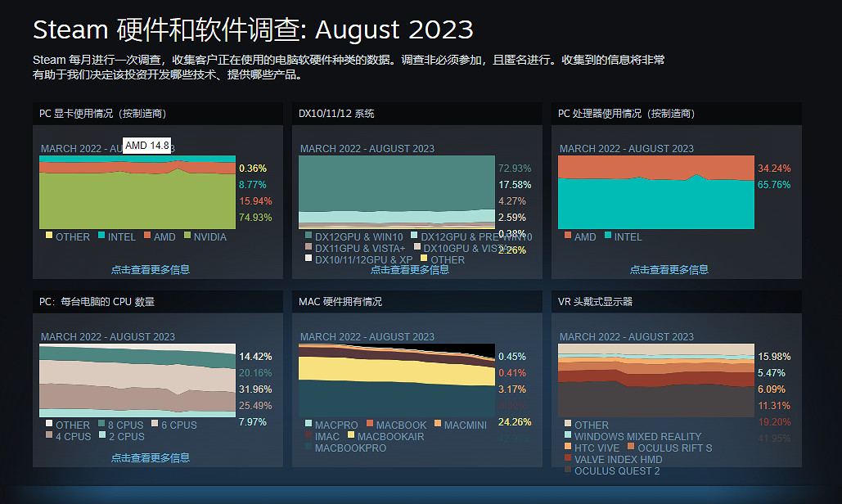Select the 8 CPUS legend marker

[x=101, y=423]
